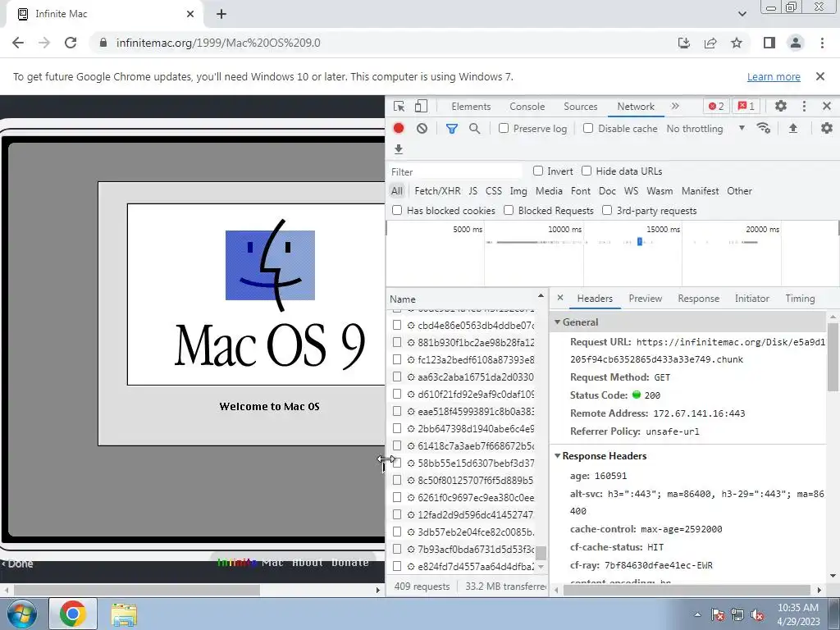
Task: Click the request list vertical scrollbar thumb
Action: [x=541, y=552]
